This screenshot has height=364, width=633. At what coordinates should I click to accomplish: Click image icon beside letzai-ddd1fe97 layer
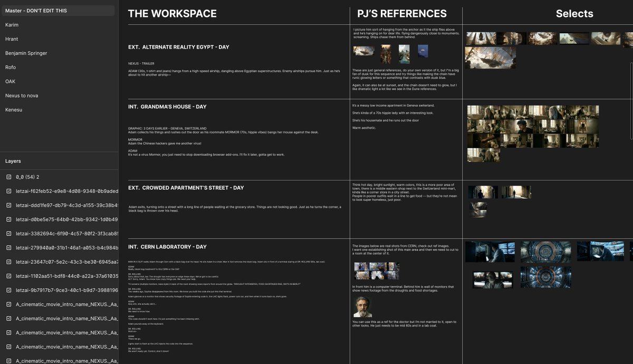[x=8, y=205]
